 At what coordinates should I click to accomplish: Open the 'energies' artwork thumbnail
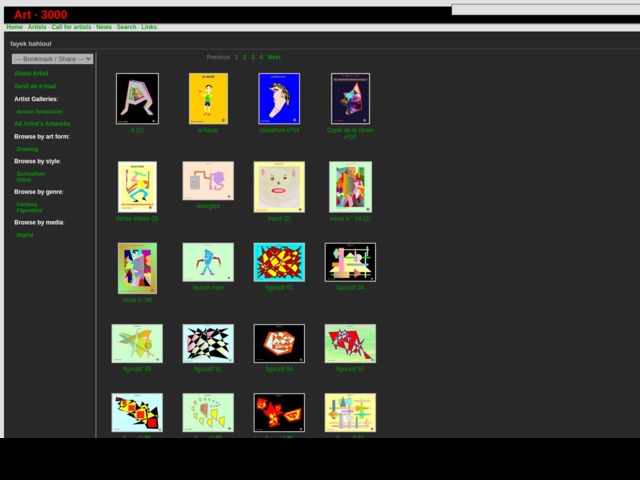(208, 181)
